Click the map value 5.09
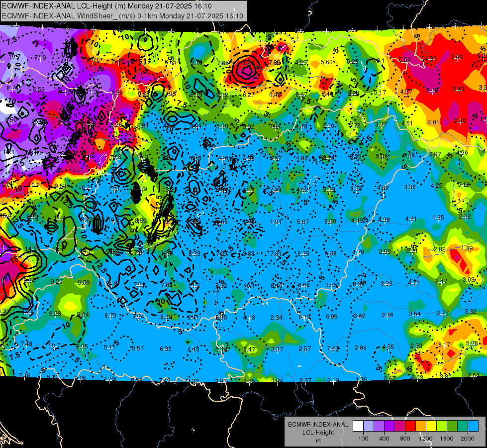Viewport: 487px width, 448px height. click(329, 189)
